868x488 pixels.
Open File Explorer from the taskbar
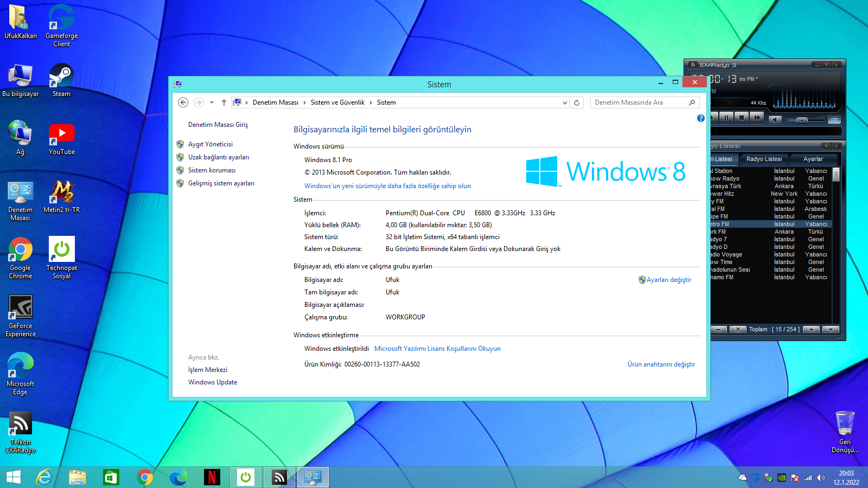pyautogui.click(x=78, y=477)
